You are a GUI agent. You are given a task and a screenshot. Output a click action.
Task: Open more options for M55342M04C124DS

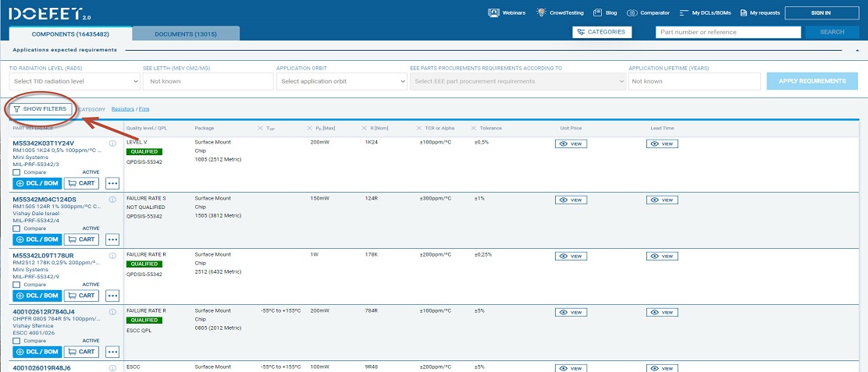pos(112,239)
